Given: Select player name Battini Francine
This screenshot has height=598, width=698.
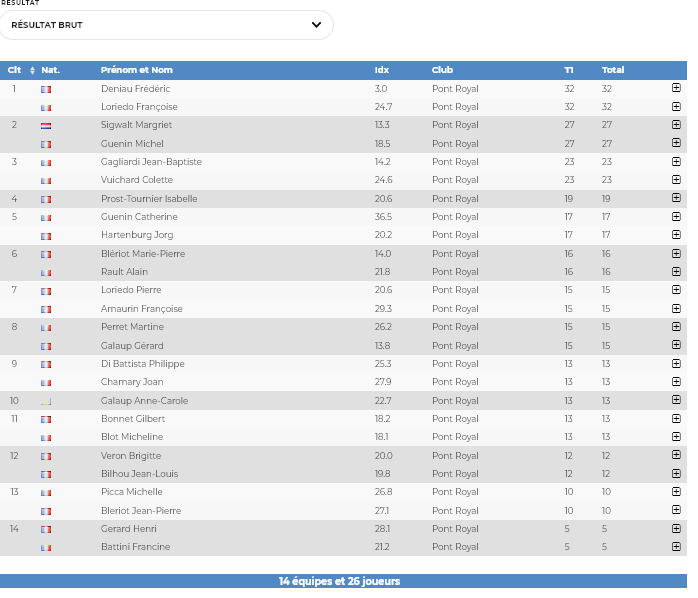Looking at the screenshot, I should tap(135, 547).
